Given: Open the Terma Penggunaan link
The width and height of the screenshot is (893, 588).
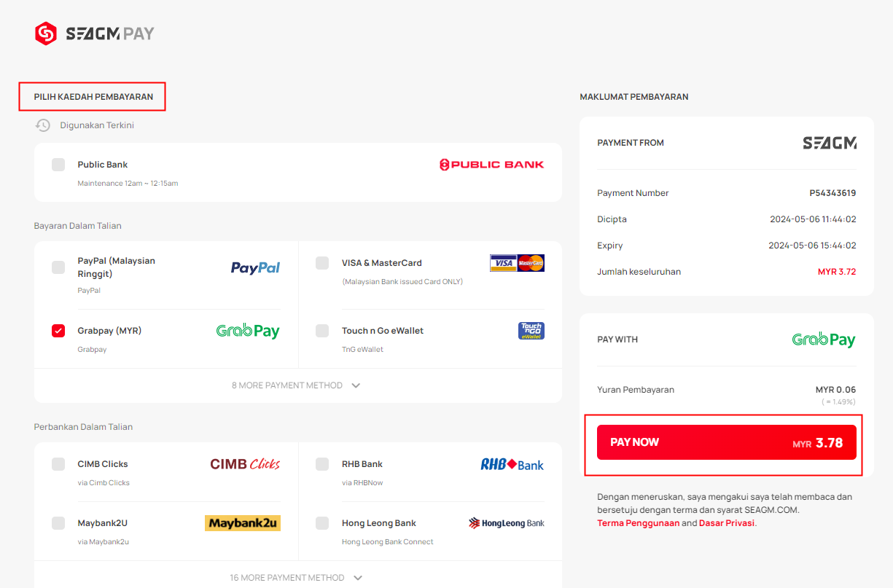Looking at the screenshot, I should click(x=639, y=523).
